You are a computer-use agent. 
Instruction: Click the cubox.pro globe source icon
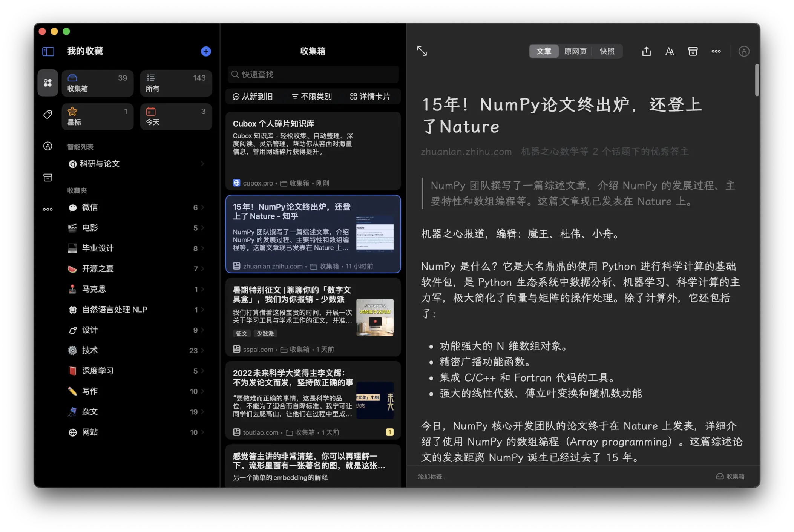point(236,183)
